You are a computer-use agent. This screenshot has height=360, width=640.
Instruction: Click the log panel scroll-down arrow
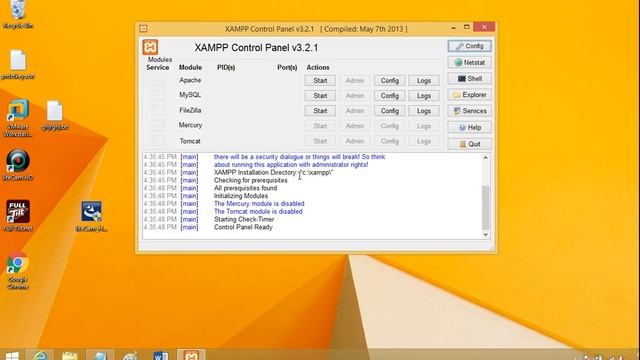pos(485,235)
